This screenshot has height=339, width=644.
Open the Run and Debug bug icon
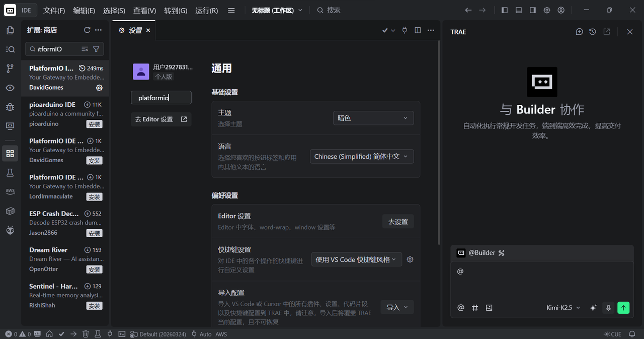10,107
